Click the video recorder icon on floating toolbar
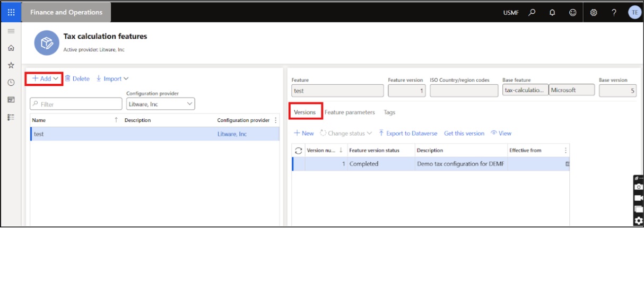 (x=639, y=198)
